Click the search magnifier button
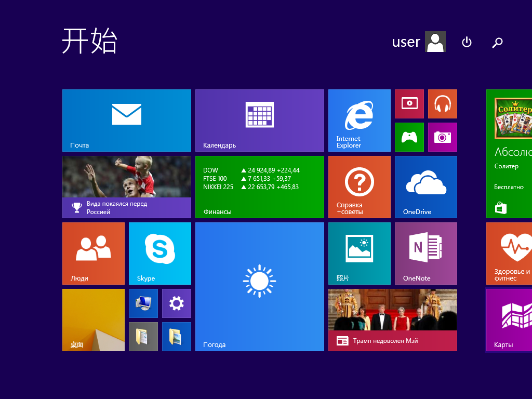Screen dimensions: 532x399 coord(497,42)
